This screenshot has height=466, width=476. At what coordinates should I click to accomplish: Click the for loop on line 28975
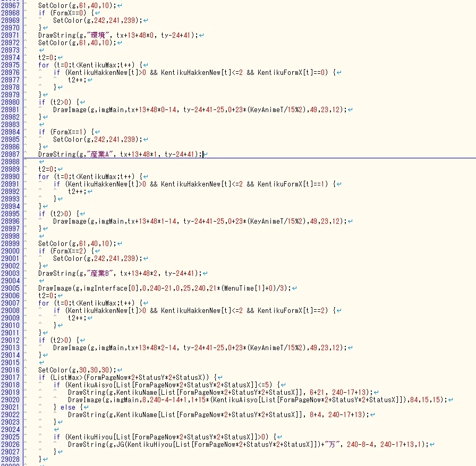[x=90, y=65]
